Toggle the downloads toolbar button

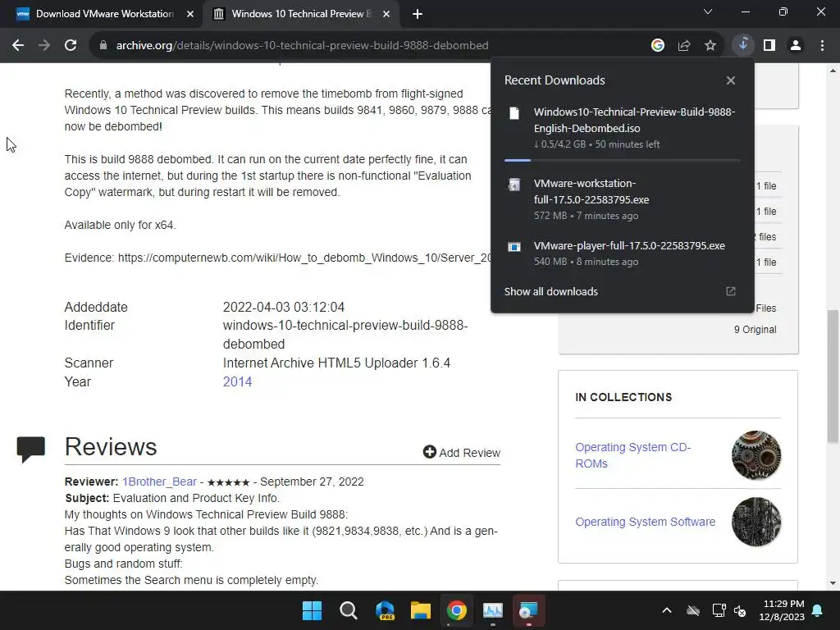click(x=743, y=45)
